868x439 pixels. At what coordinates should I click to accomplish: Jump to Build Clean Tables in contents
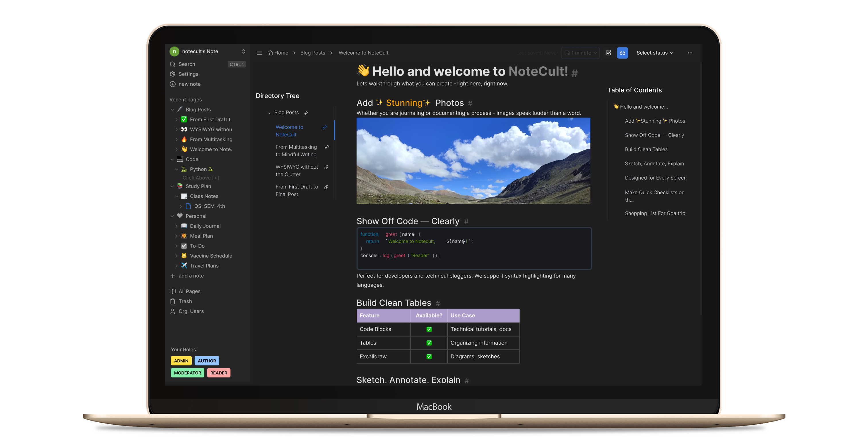point(646,149)
